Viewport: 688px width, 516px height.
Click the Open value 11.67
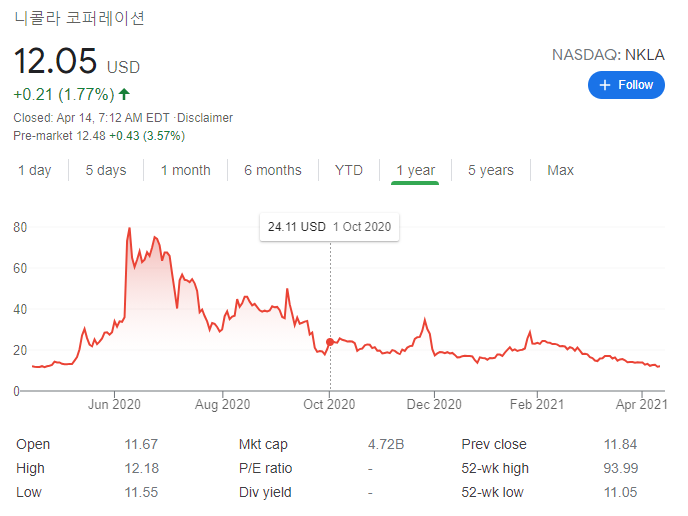(141, 444)
